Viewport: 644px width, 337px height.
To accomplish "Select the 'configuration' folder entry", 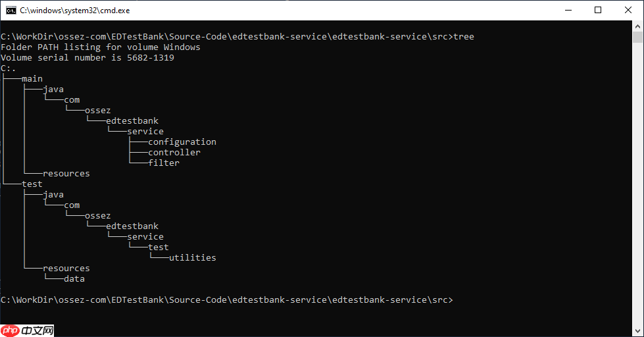I will coord(182,142).
